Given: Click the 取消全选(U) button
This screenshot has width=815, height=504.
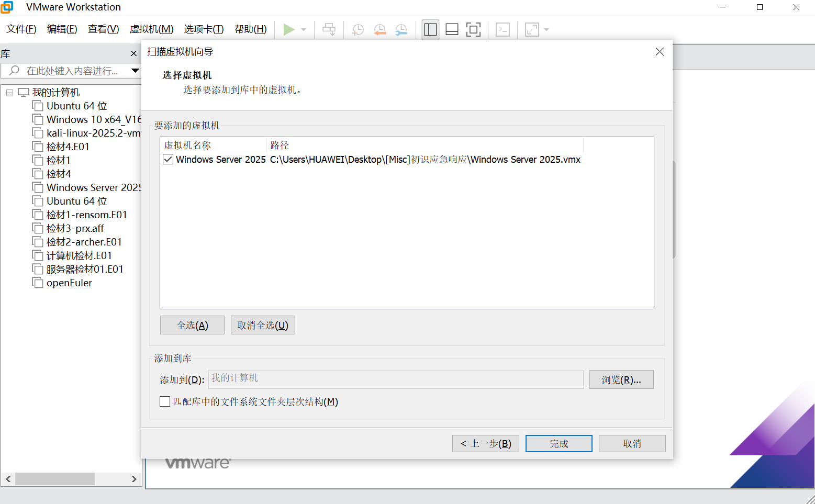Looking at the screenshot, I should (263, 325).
